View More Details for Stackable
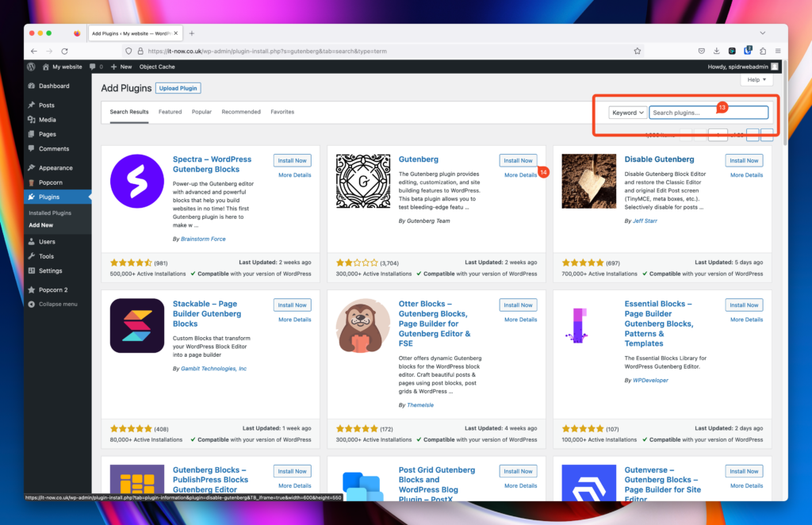The height and width of the screenshot is (525, 812). [x=295, y=320]
